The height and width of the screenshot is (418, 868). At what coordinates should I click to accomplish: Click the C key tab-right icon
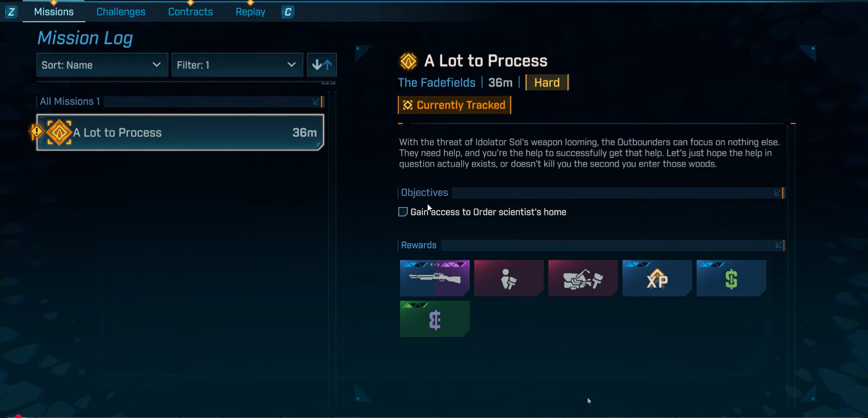[288, 12]
